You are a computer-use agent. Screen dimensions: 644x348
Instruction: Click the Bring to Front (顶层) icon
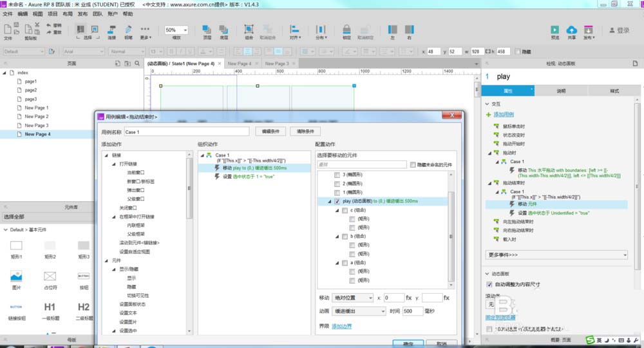207,29
